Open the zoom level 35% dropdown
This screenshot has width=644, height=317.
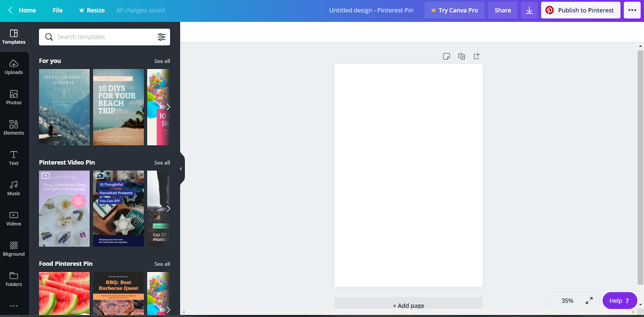(x=568, y=300)
